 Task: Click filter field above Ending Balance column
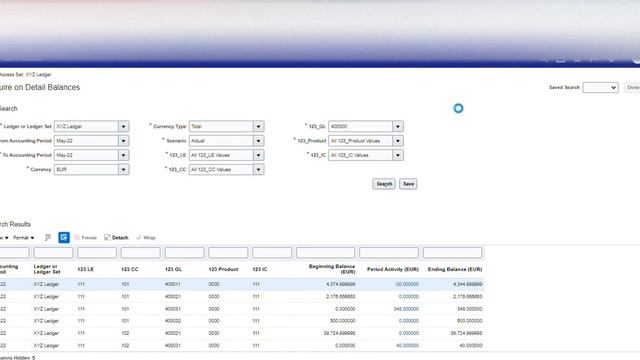pyautogui.click(x=452, y=253)
